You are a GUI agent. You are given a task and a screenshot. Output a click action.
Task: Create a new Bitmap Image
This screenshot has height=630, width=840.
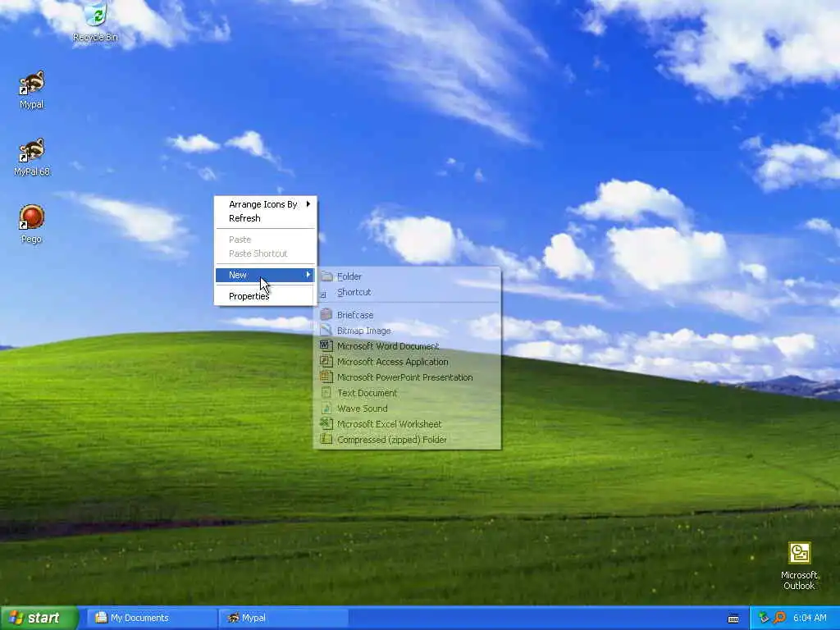[408, 331]
